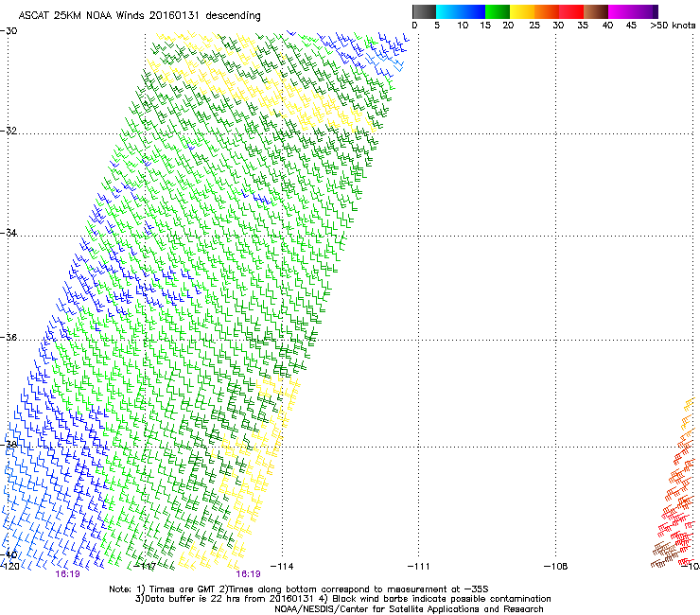Click the -36 latitude axis label
Screen dimensions: 700x615
pyautogui.click(x=9, y=337)
